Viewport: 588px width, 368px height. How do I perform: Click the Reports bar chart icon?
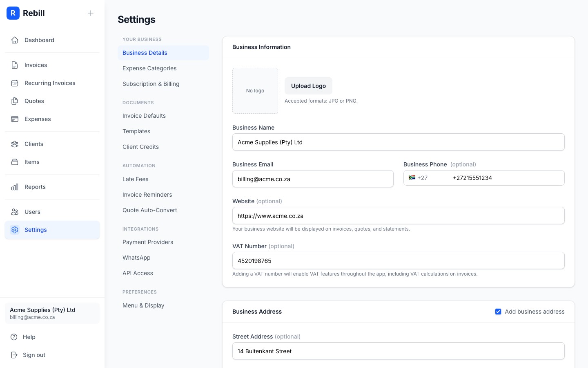[x=15, y=187]
